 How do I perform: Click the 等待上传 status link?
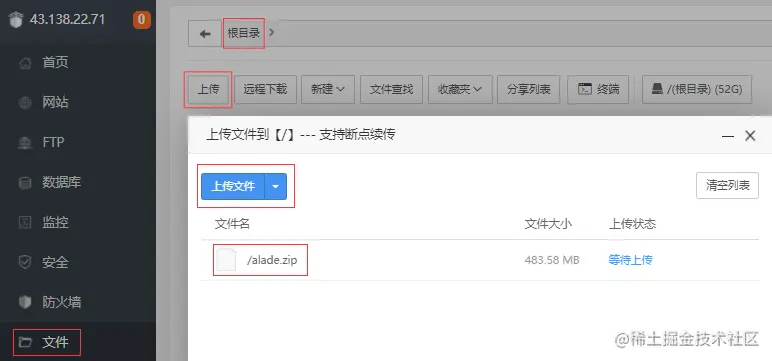pyautogui.click(x=630, y=260)
